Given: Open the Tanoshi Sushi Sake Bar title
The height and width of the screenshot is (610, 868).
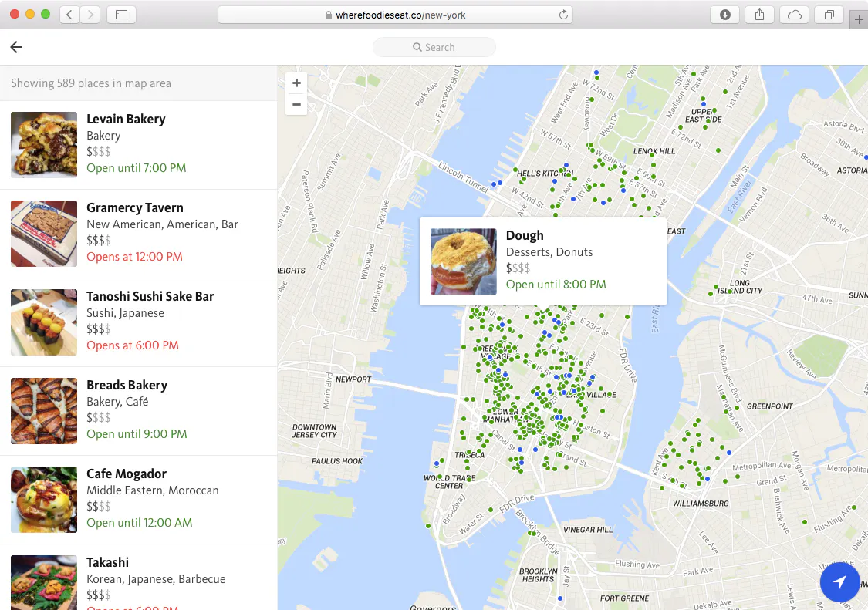Looking at the screenshot, I should click(x=150, y=296).
